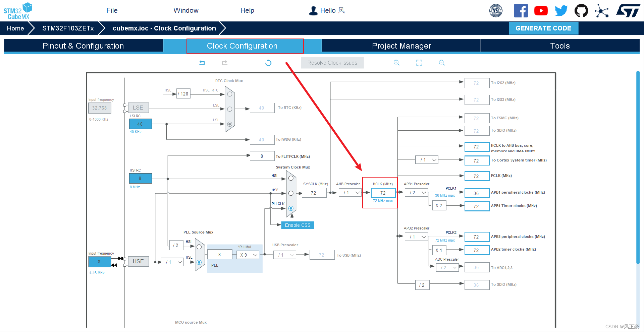Click the 10-year anniversary badge icon
644x332 pixels.
(x=496, y=11)
